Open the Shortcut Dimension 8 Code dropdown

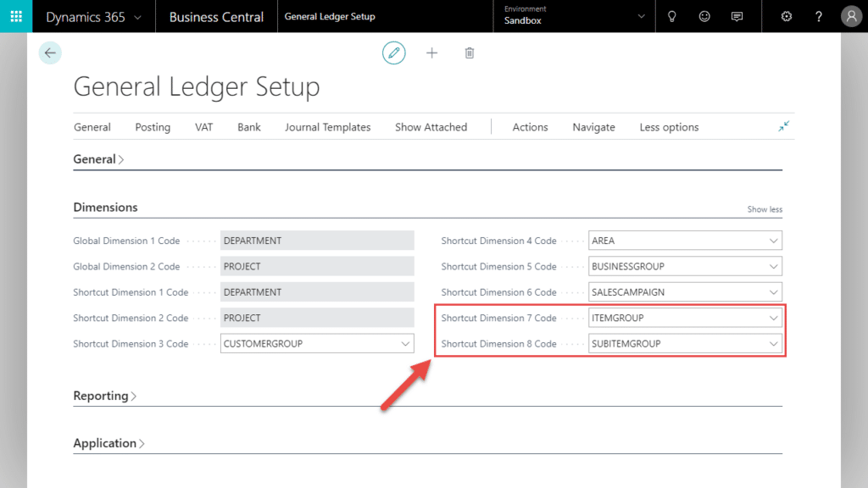(774, 343)
